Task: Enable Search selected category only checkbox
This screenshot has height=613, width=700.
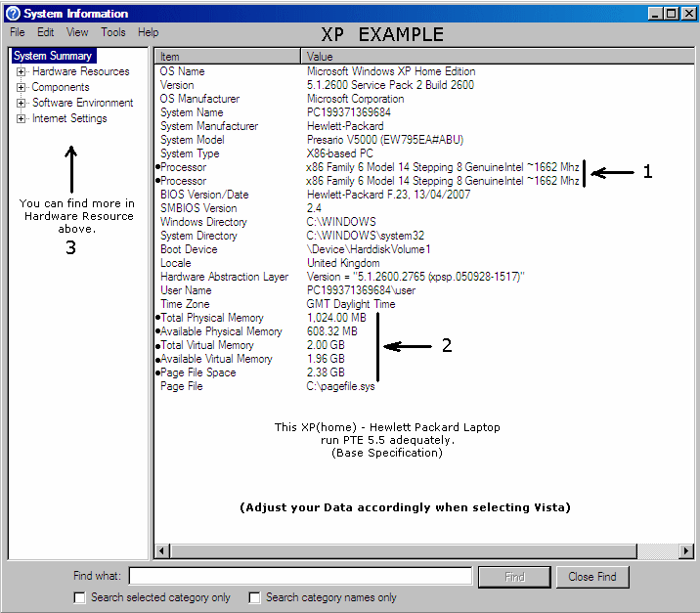Action: tap(80, 597)
